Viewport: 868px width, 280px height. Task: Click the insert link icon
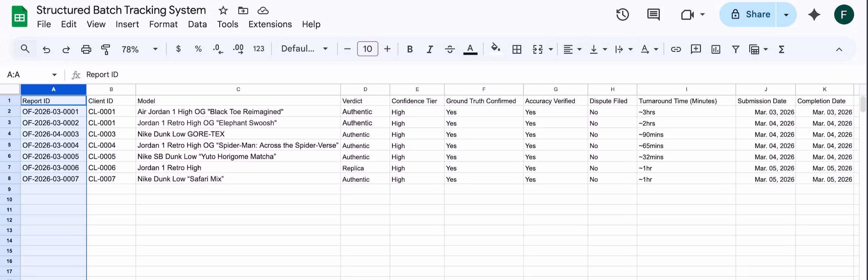(676, 49)
